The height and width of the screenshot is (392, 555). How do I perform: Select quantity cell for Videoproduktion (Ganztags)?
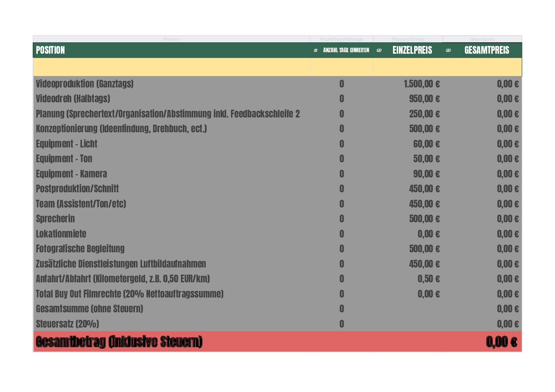[x=341, y=84]
